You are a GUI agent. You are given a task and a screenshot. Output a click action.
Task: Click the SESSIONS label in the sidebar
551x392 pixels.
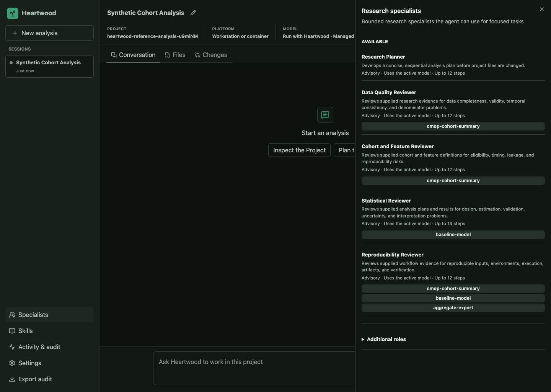click(20, 49)
